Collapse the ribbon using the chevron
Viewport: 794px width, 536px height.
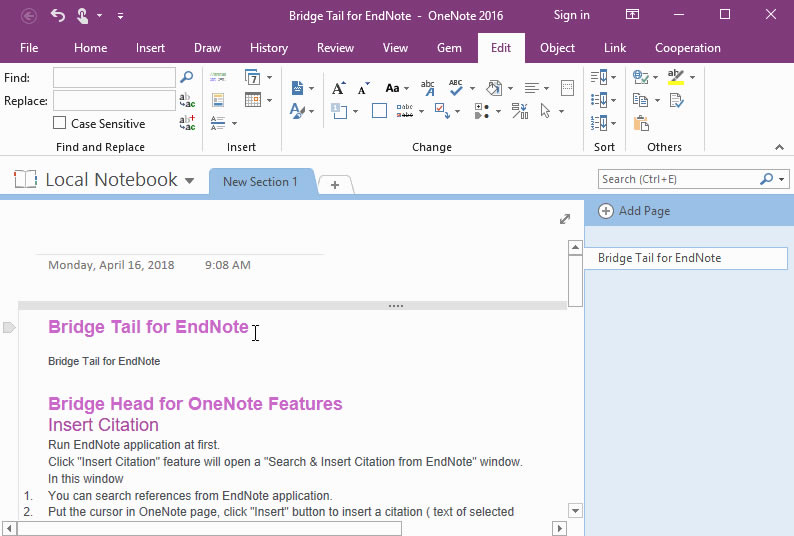tap(779, 147)
